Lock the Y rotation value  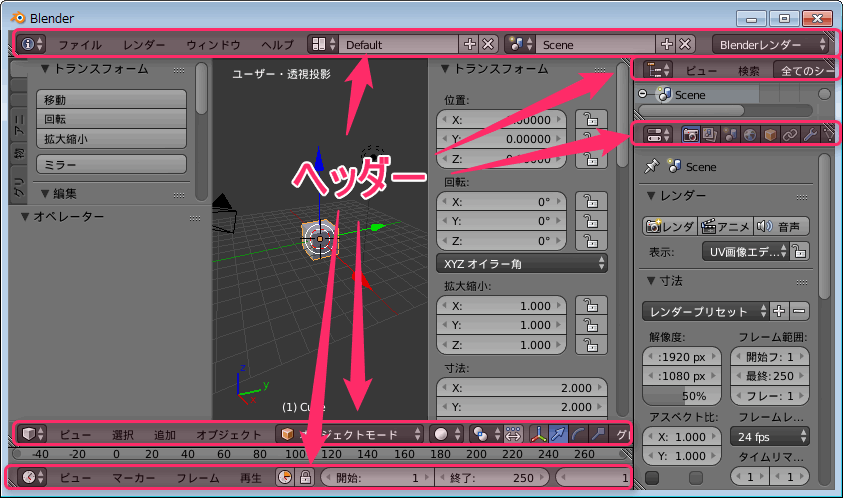click(591, 221)
